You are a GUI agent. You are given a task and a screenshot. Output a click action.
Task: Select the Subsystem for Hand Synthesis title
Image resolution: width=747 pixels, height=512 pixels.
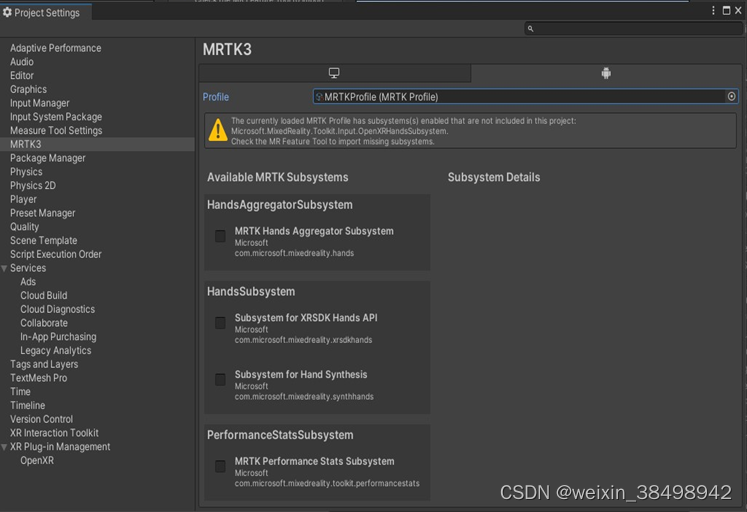(x=301, y=375)
